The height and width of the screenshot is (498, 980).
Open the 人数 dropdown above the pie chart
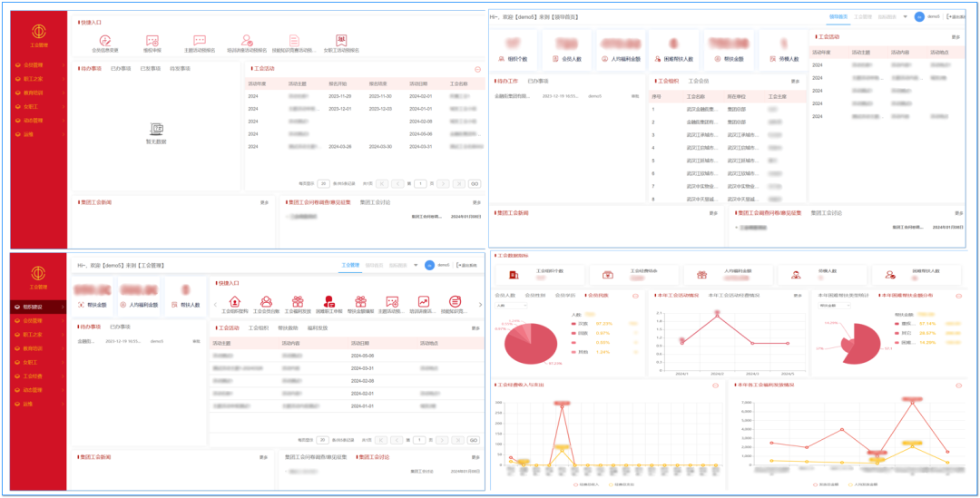coord(511,306)
